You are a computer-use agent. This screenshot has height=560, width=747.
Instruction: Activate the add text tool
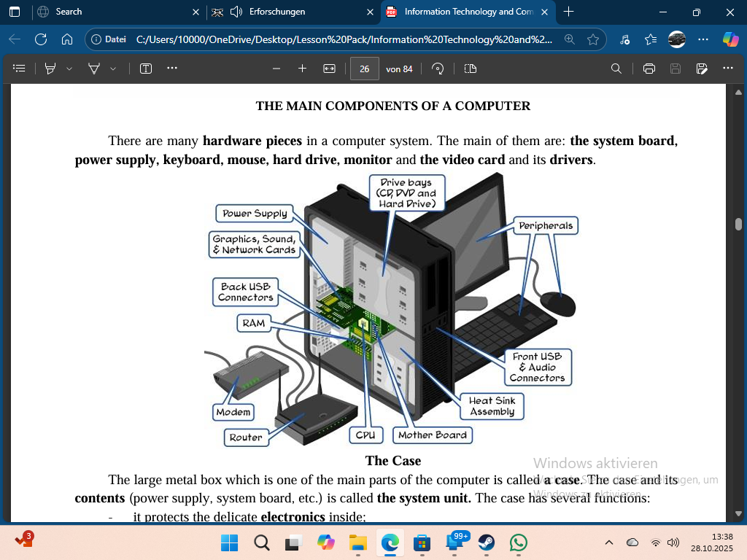[x=146, y=69]
